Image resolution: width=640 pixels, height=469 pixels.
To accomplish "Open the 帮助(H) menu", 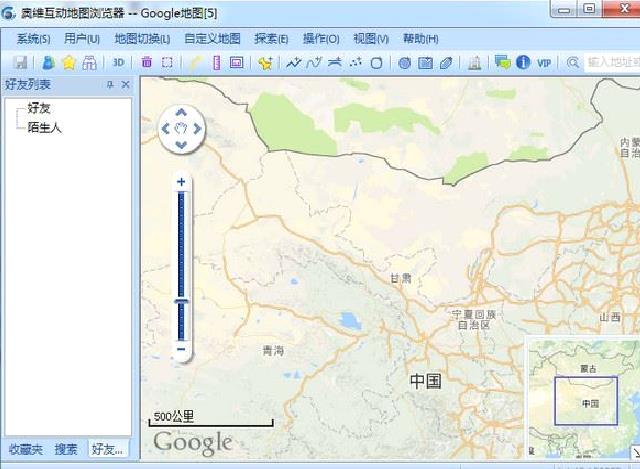I will (421, 39).
